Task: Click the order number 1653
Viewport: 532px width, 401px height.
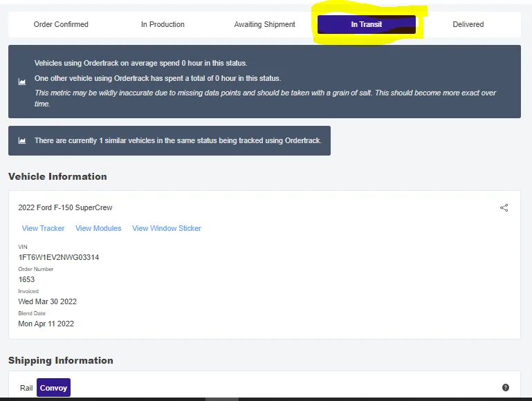Action: pyautogui.click(x=27, y=279)
